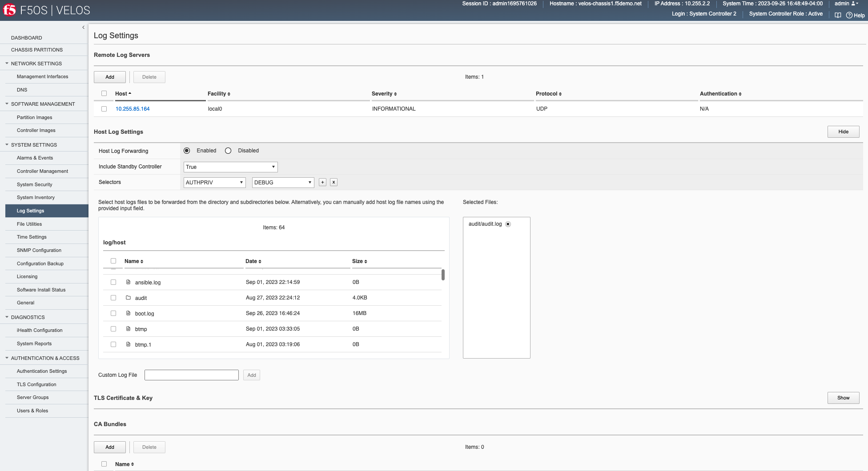This screenshot has height=471, width=868.
Task: Add a CA Bundle
Action: point(110,447)
